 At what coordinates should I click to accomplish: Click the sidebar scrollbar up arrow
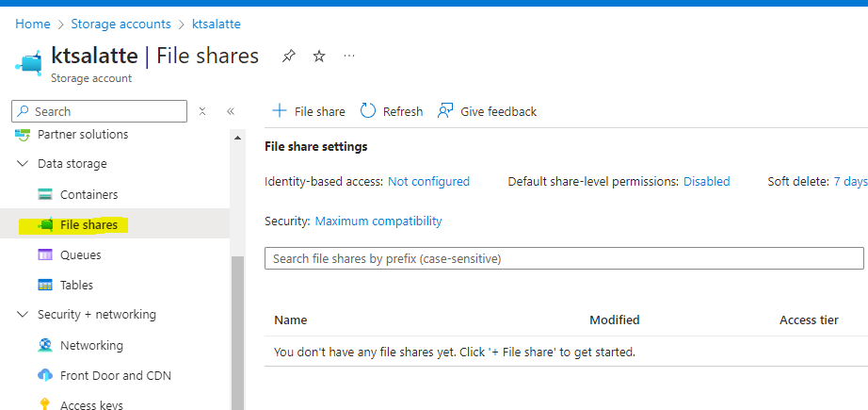(237, 138)
